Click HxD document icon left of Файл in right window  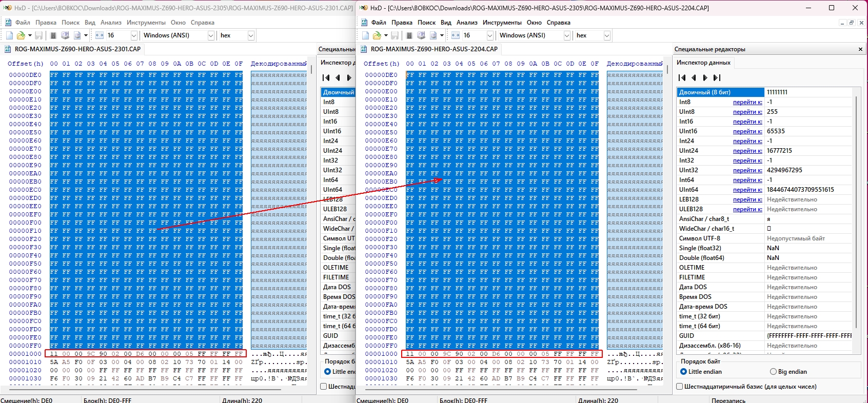[x=364, y=23]
